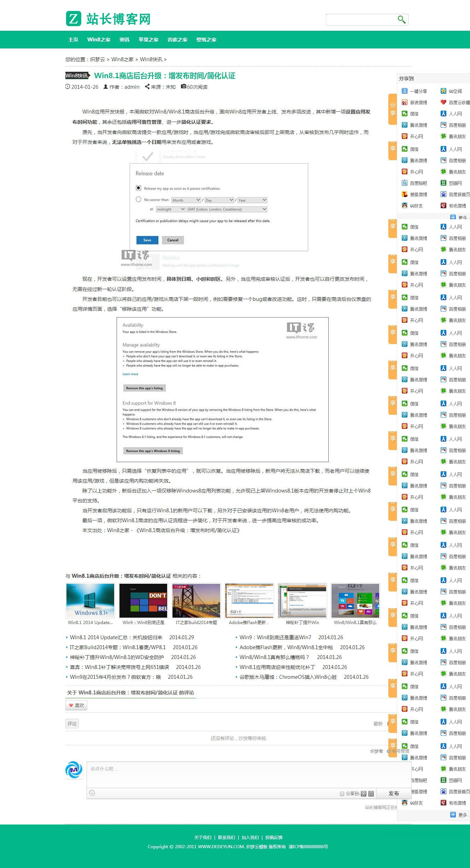Click 'Remove this app's Windows 8 listing' button

(x=153, y=451)
